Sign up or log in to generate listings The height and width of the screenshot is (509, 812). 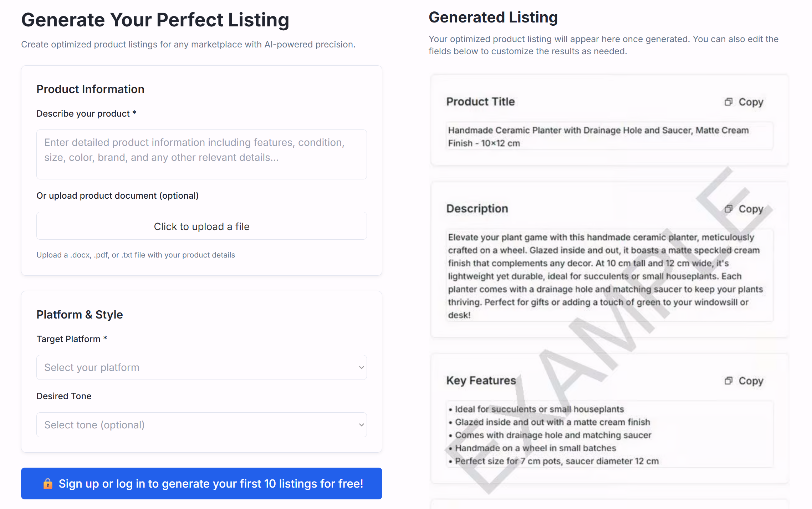tap(201, 484)
